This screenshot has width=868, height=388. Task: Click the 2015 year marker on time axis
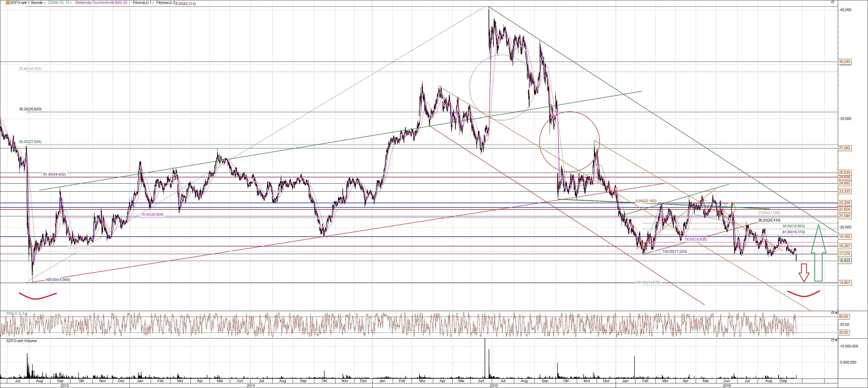click(x=494, y=385)
